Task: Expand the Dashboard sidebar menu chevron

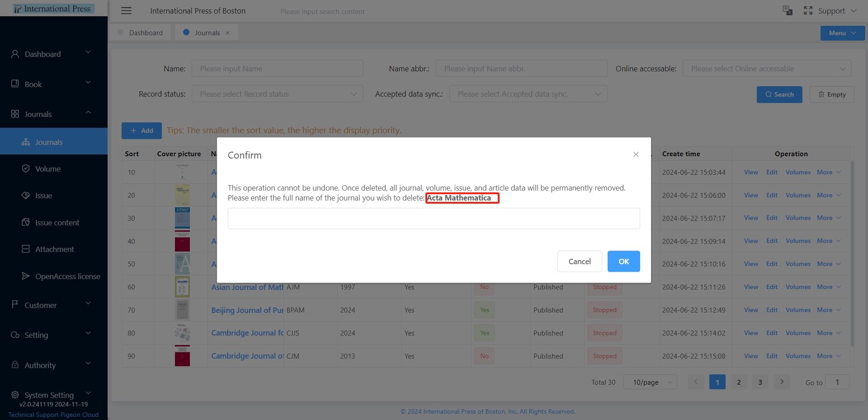Action: coord(88,52)
